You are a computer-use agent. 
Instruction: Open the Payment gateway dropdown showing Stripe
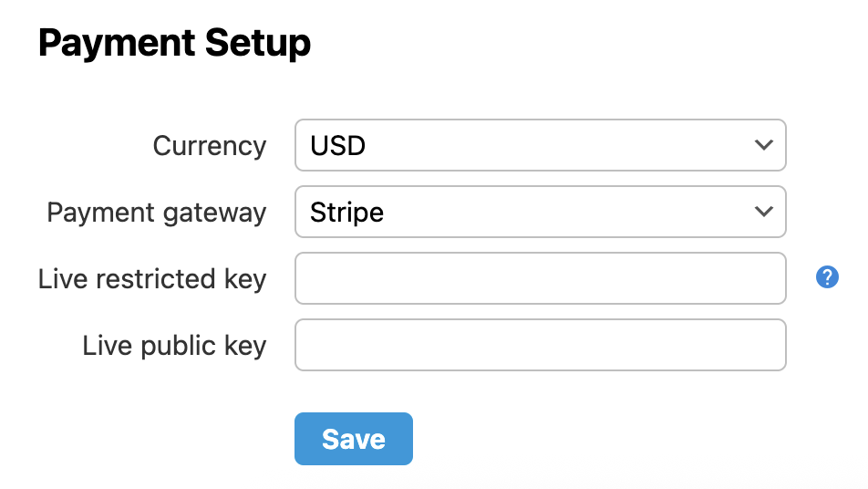540,212
